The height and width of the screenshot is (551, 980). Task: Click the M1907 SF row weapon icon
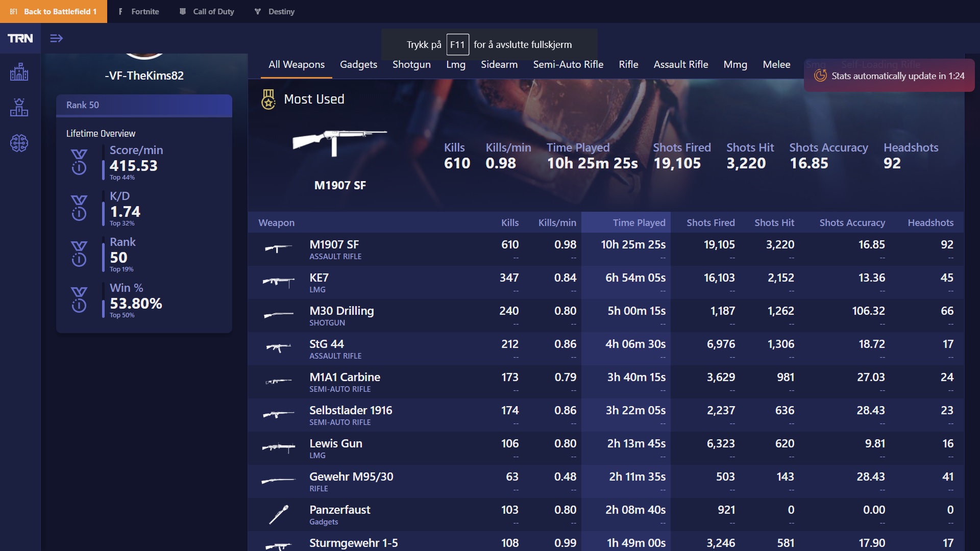pyautogui.click(x=278, y=248)
